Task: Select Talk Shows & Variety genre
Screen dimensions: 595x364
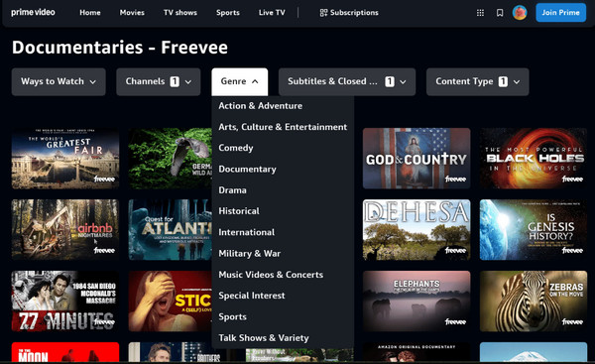Action: [x=264, y=338]
